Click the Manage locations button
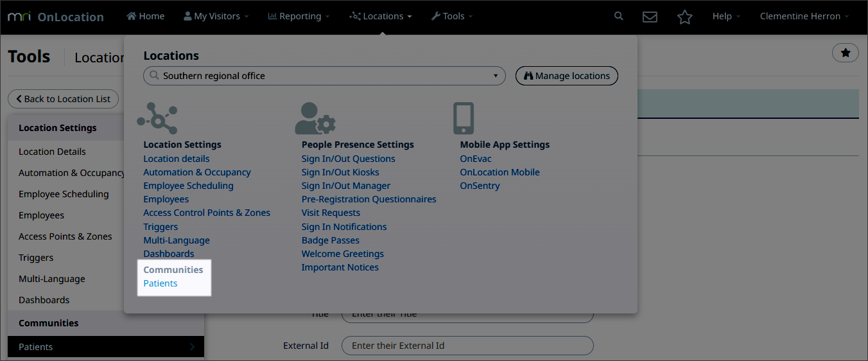 coord(566,76)
